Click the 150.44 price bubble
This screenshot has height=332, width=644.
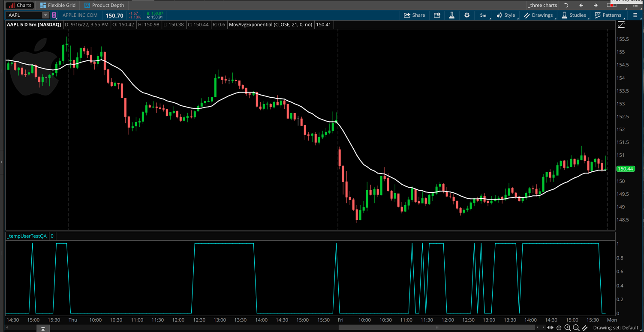point(625,169)
